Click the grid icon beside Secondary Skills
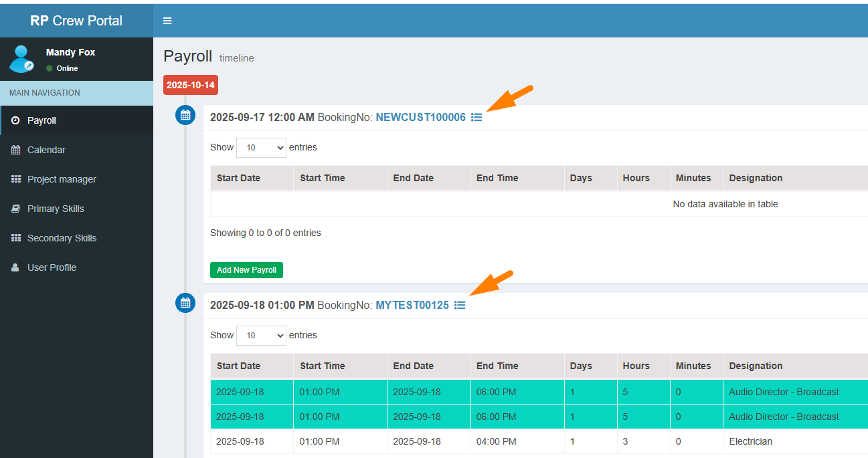Screen dimensions: 868x458 coord(16,238)
